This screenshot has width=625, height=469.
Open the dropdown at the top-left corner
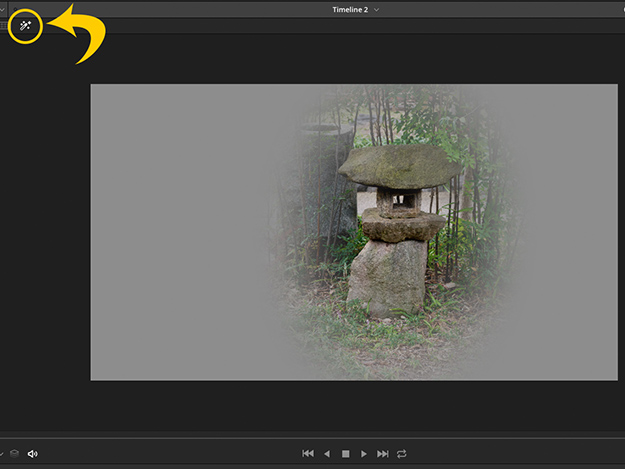[3, 10]
